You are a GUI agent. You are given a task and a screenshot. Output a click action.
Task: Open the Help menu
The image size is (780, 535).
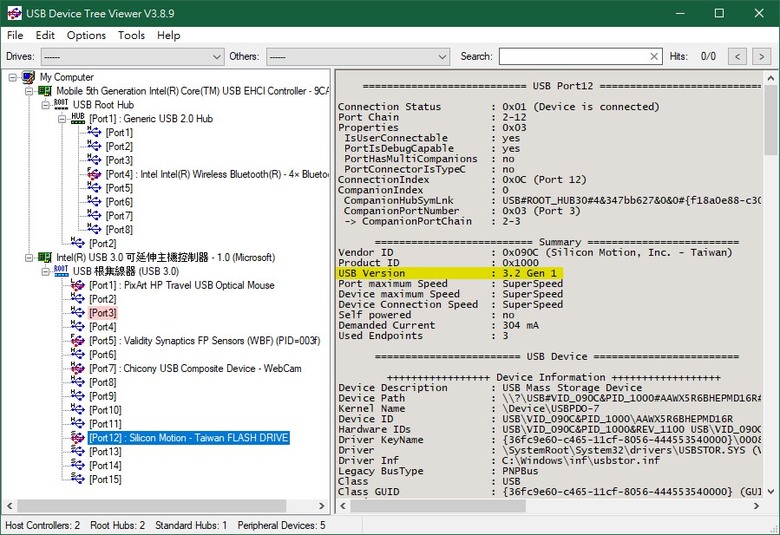169,35
